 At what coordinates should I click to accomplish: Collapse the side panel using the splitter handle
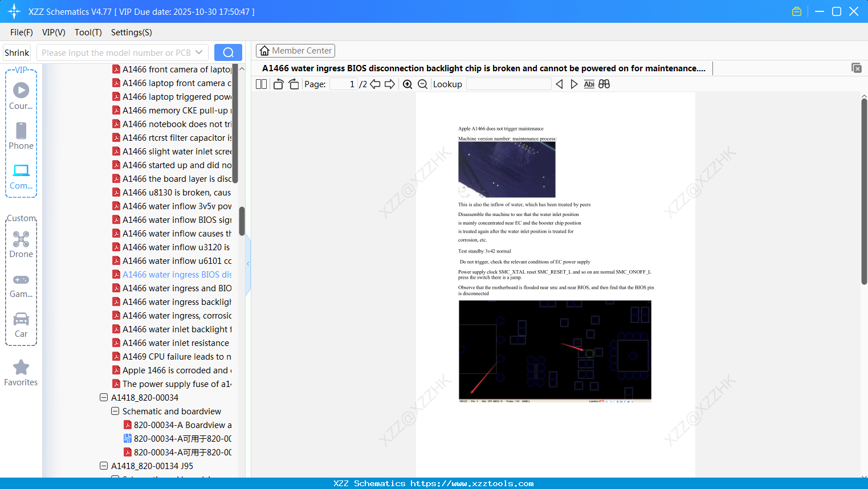click(248, 264)
